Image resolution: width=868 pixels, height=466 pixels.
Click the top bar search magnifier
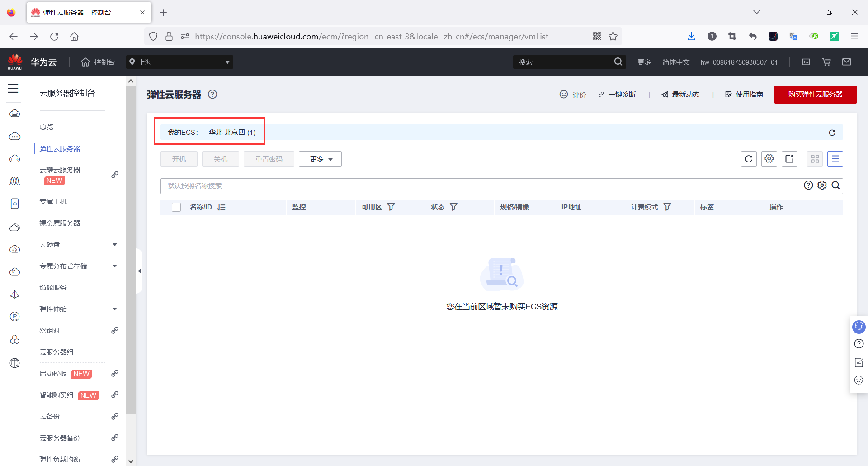click(618, 62)
